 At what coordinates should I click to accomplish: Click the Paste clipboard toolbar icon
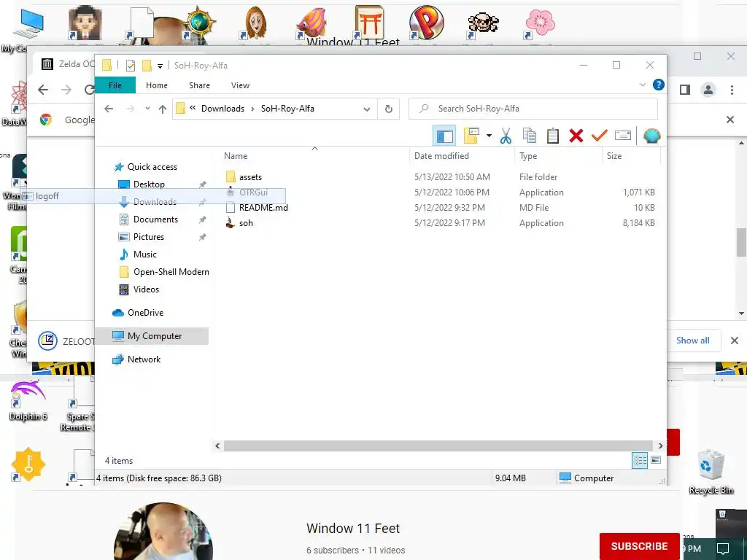(553, 136)
